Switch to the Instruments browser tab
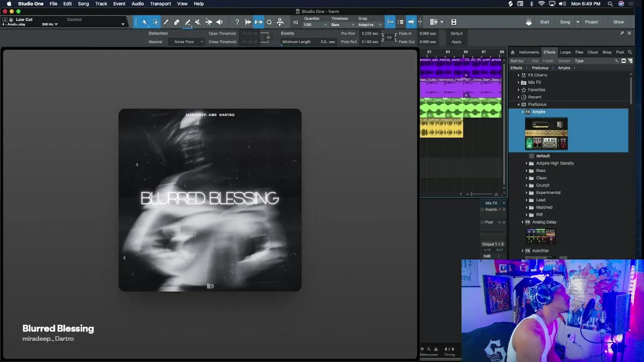644x362 pixels. click(x=529, y=52)
